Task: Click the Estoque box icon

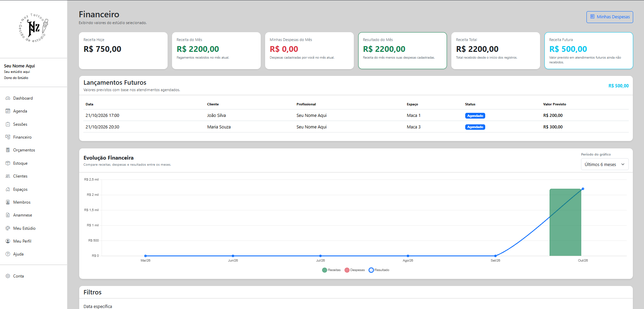Action: [x=8, y=163]
